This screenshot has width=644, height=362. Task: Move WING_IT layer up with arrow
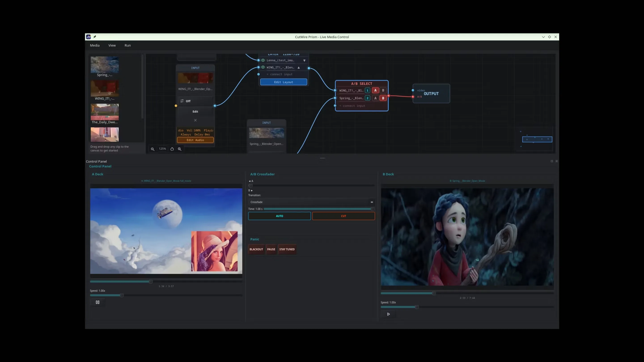(299, 67)
